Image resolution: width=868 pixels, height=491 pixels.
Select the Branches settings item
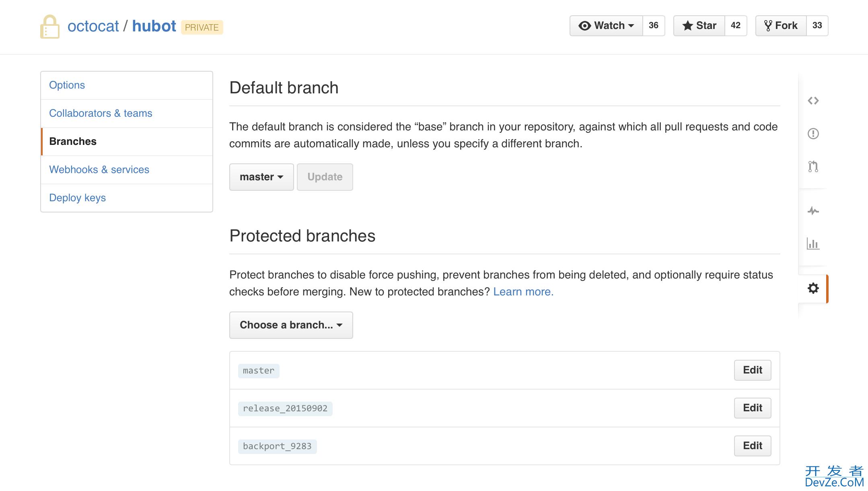[127, 142]
